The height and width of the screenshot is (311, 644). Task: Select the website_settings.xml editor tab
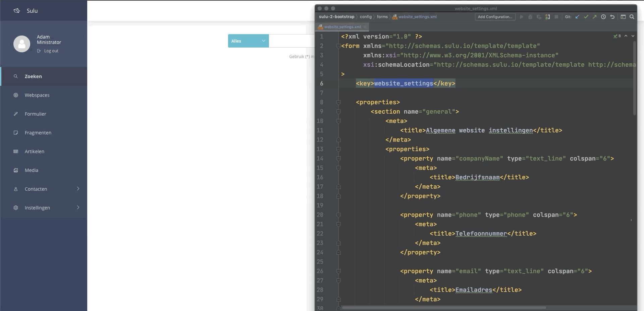click(342, 27)
